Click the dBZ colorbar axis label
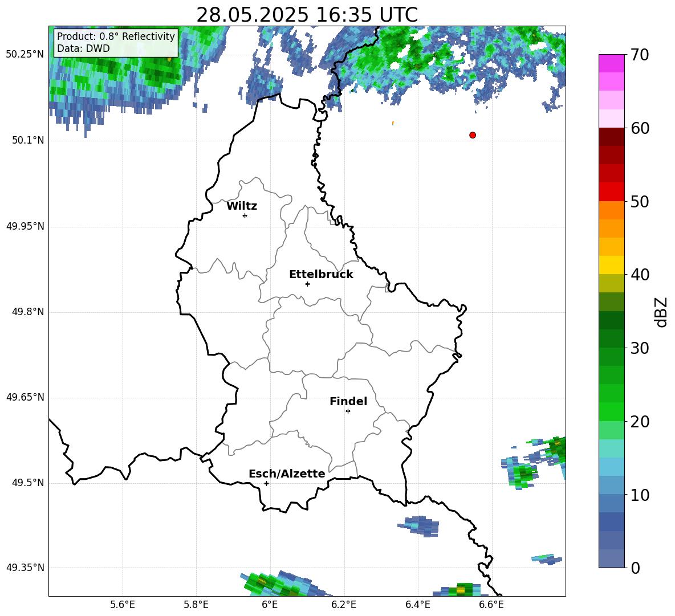 (x=660, y=312)
